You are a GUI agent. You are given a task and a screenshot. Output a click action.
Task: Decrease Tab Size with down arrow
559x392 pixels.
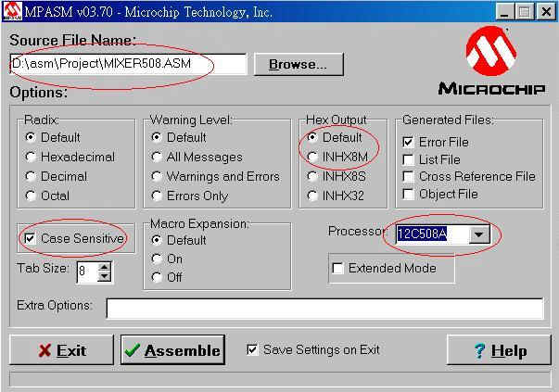(104, 276)
